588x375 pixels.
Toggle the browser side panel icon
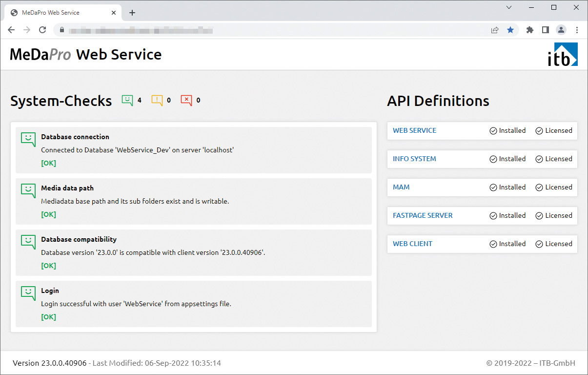click(546, 30)
